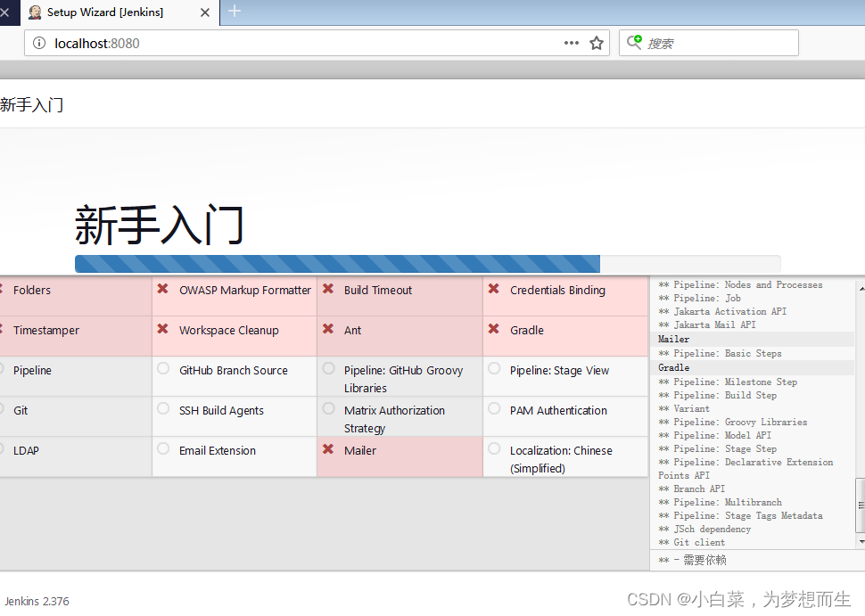The width and height of the screenshot is (865, 616).
Task: Click the Branch API log line
Action: point(692,489)
